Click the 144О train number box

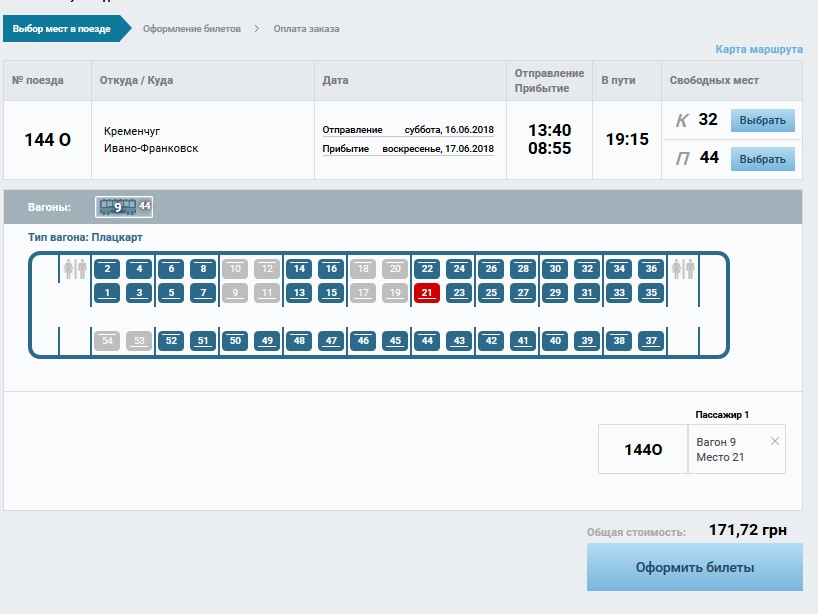[x=643, y=449]
